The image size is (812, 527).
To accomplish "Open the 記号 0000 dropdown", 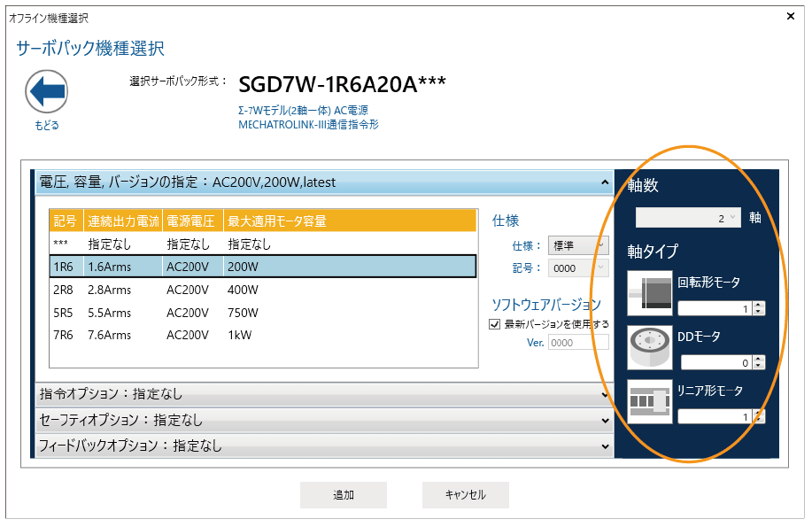I will (x=578, y=267).
